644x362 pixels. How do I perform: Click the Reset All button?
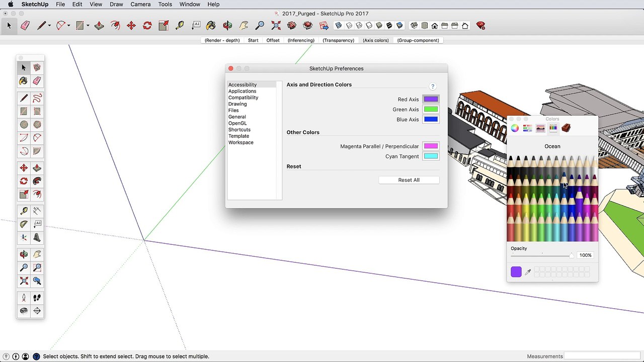pyautogui.click(x=409, y=180)
